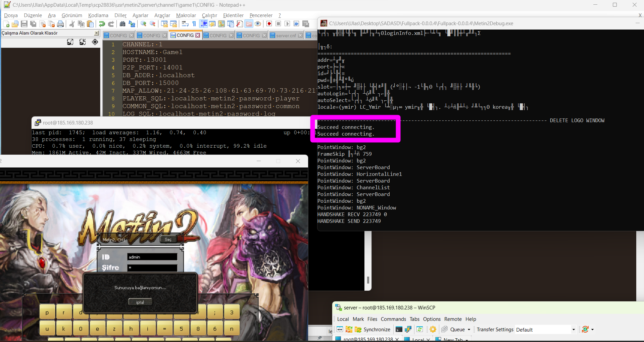Expand the Queue dropdown arrow in WinSCP
Viewport: 644px width, 342px height.
point(469,330)
